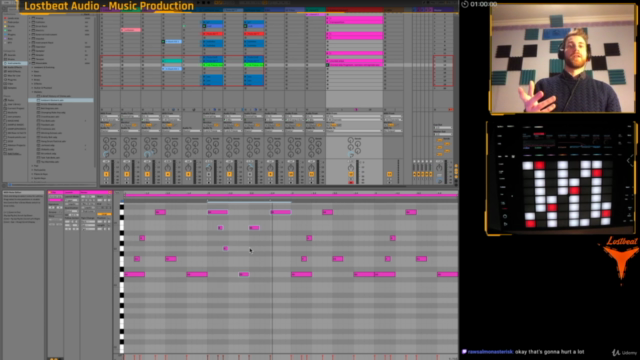Image resolution: width=640 pixels, height=360 pixels.
Task: Select the Sounds browser category
Action: [x=12, y=55]
